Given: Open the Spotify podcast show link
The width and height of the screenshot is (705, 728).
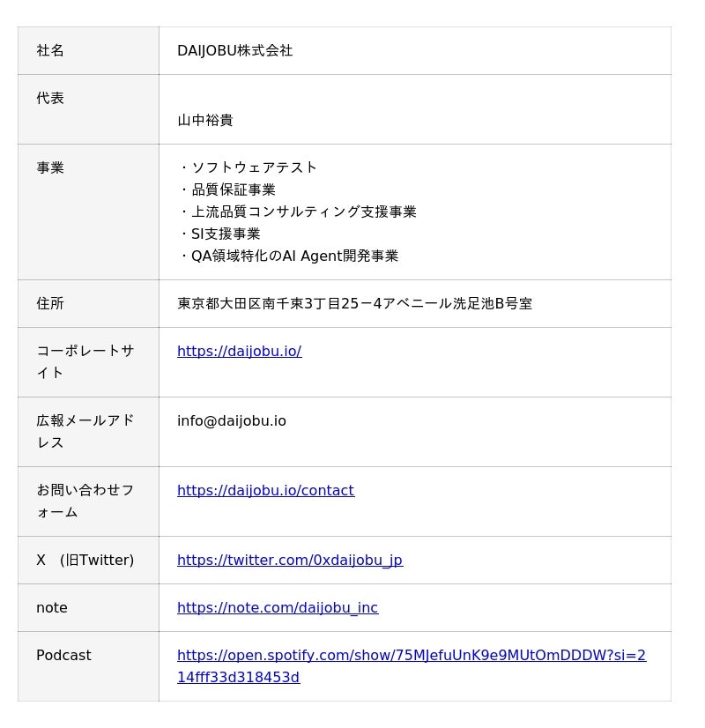Looking at the screenshot, I should 411,656.
